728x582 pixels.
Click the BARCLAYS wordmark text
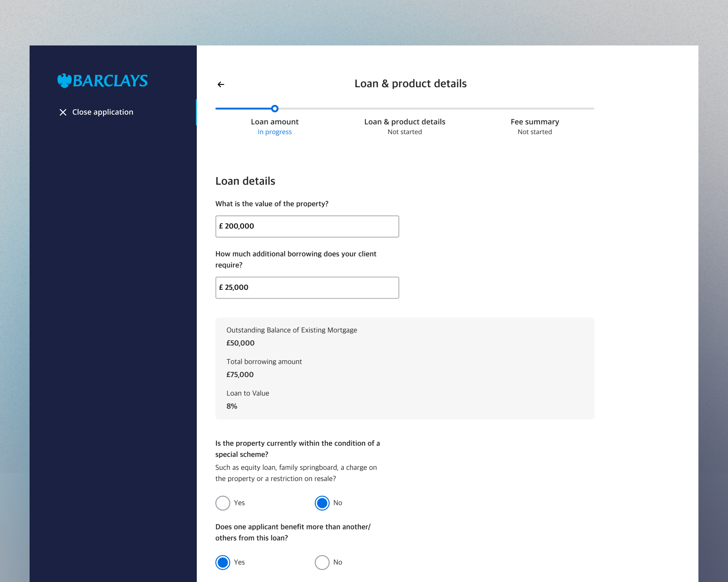[x=110, y=81]
